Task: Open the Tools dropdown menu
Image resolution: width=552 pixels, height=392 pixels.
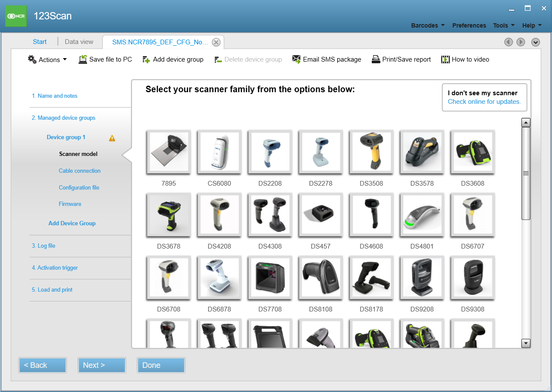Action: [x=504, y=25]
